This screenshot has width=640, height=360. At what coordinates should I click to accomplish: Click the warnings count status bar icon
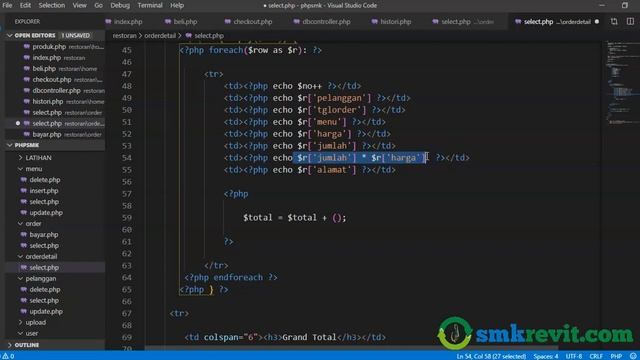point(8,356)
